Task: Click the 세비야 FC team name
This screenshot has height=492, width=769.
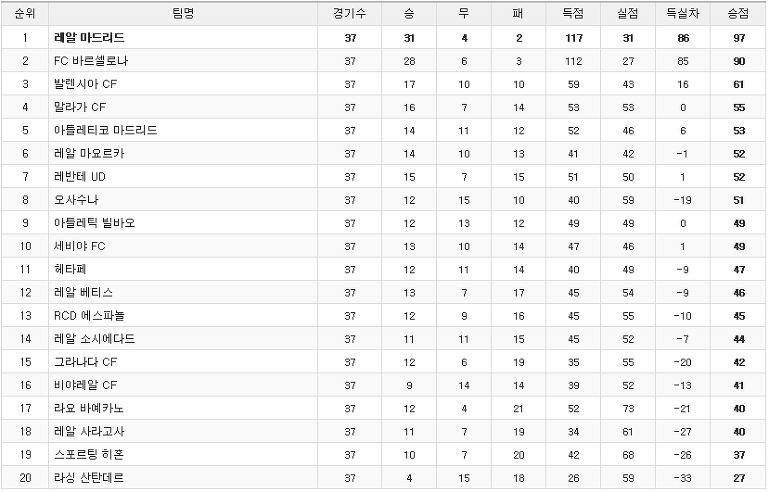Action: coord(80,246)
